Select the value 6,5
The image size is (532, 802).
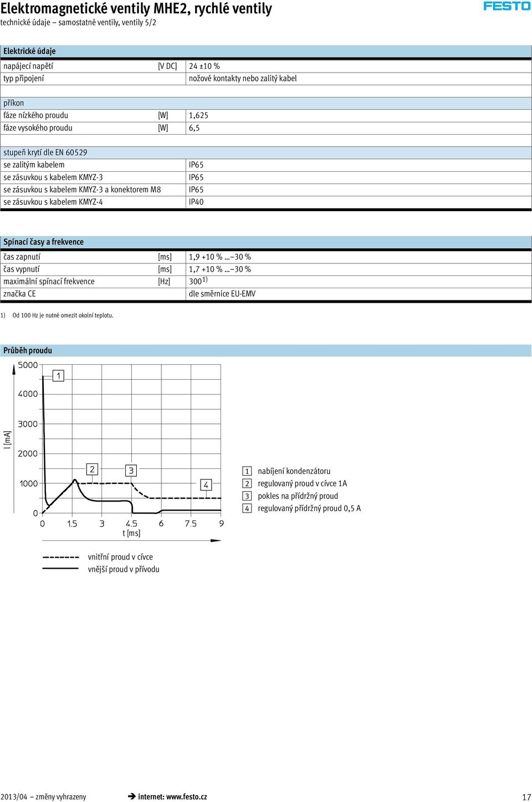195,128
